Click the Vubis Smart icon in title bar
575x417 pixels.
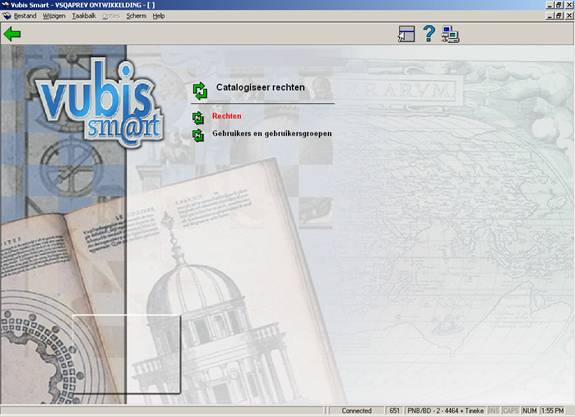[x=5, y=5]
